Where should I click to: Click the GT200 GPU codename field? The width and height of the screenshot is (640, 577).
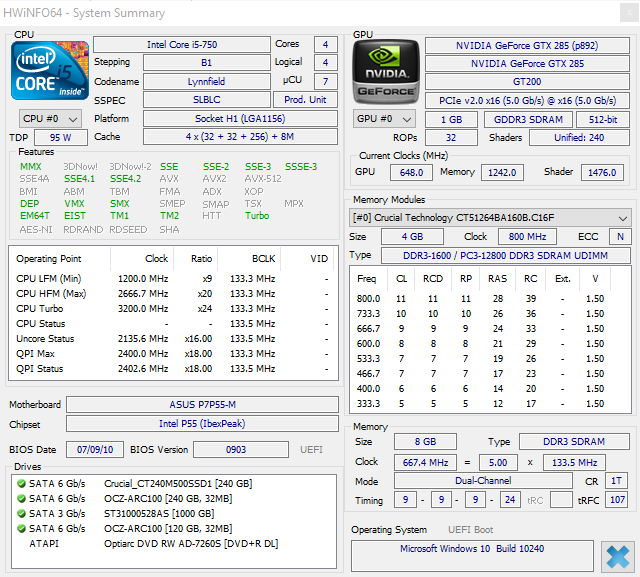[527, 82]
